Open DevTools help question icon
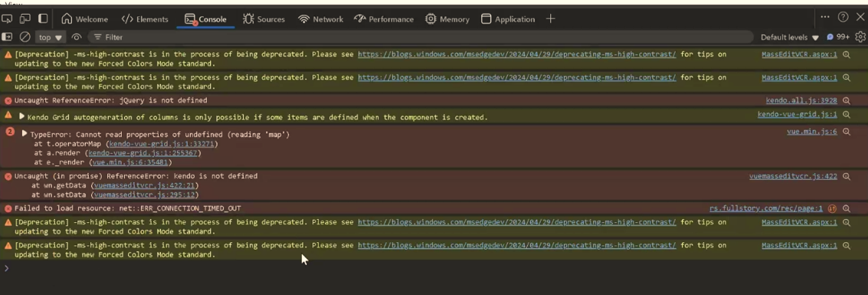This screenshot has width=868, height=295. [843, 17]
